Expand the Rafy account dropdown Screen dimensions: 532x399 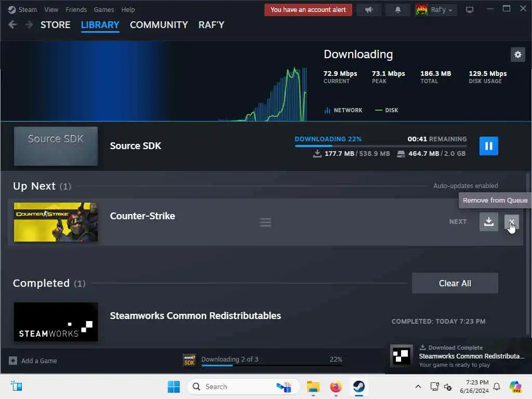tap(442, 9)
